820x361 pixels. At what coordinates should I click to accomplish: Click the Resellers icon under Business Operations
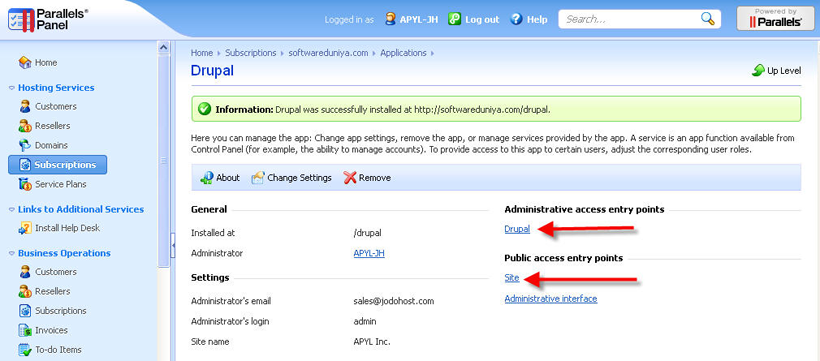coord(25,291)
